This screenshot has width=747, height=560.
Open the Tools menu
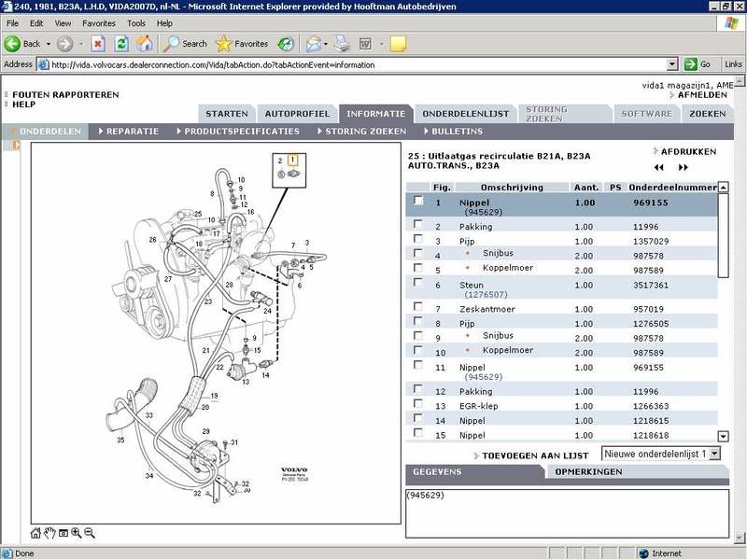tap(135, 23)
